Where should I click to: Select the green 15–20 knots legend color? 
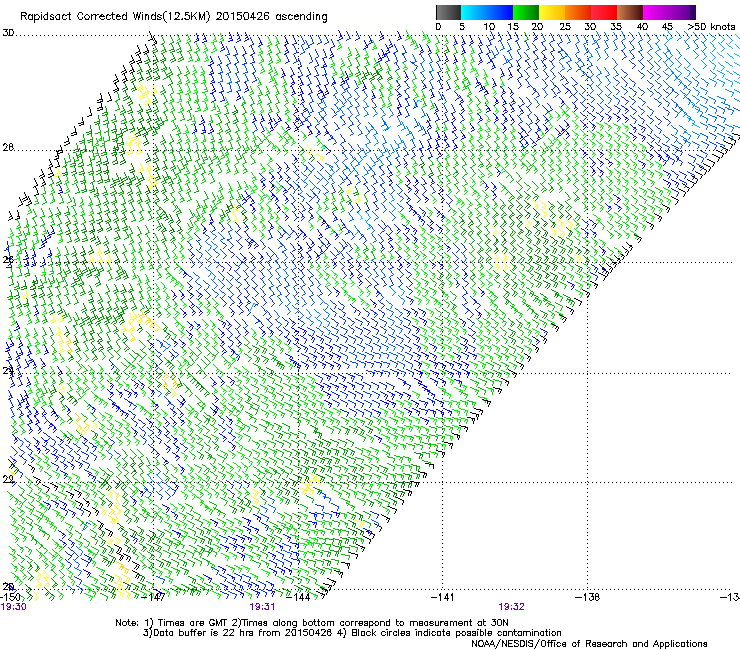coord(526,12)
